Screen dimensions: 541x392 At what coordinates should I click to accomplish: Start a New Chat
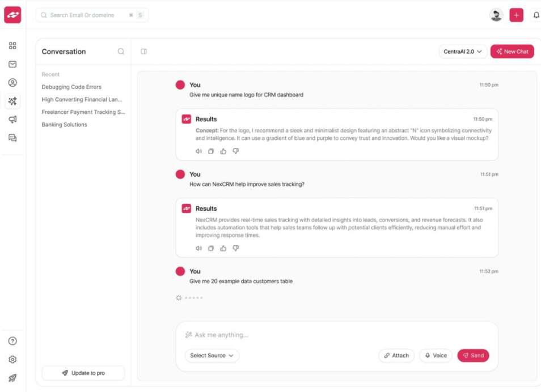tap(512, 52)
